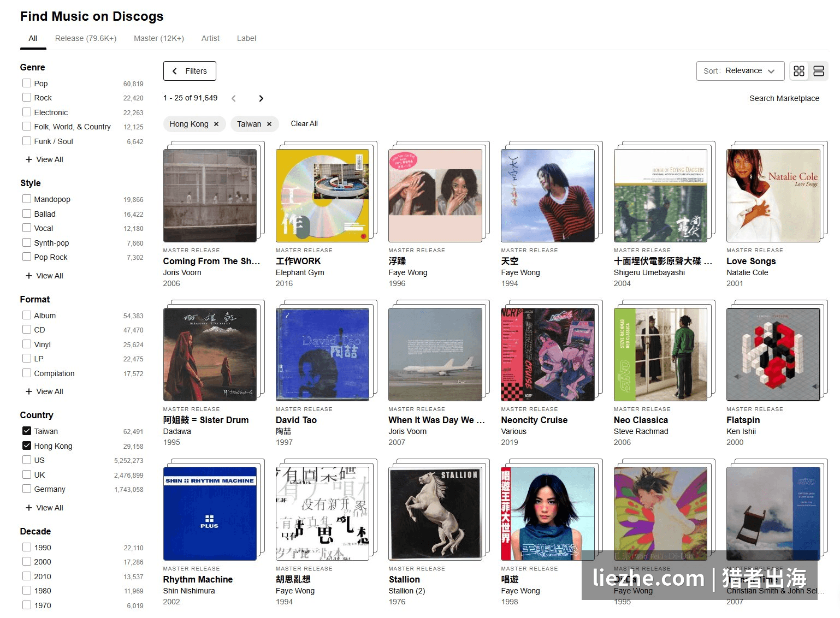Switch to the Master tab
The image size is (840, 618).
click(x=159, y=38)
